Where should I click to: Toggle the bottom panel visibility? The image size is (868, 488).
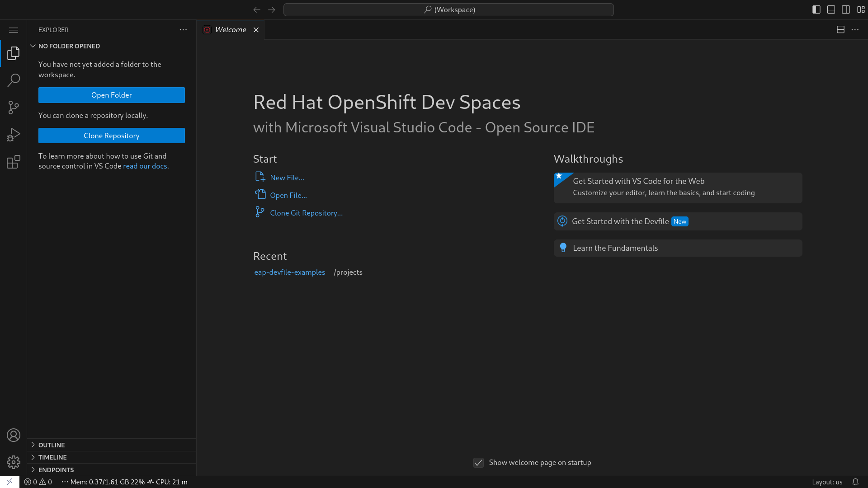[x=831, y=9]
